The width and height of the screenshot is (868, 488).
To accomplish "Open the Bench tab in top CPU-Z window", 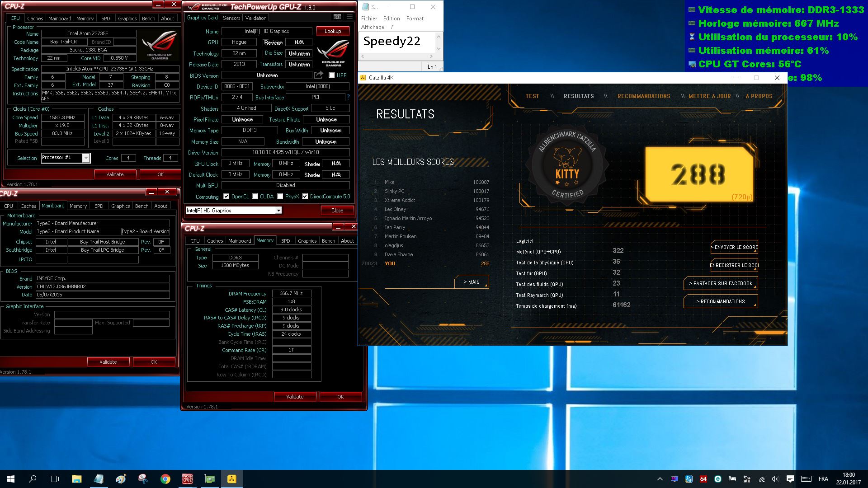I will pos(148,19).
